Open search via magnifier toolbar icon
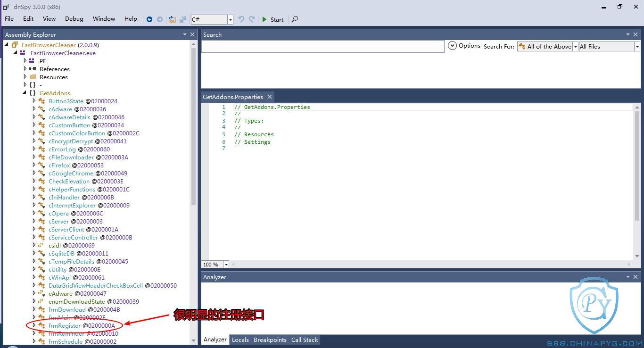644x348 pixels. (x=295, y=19)
